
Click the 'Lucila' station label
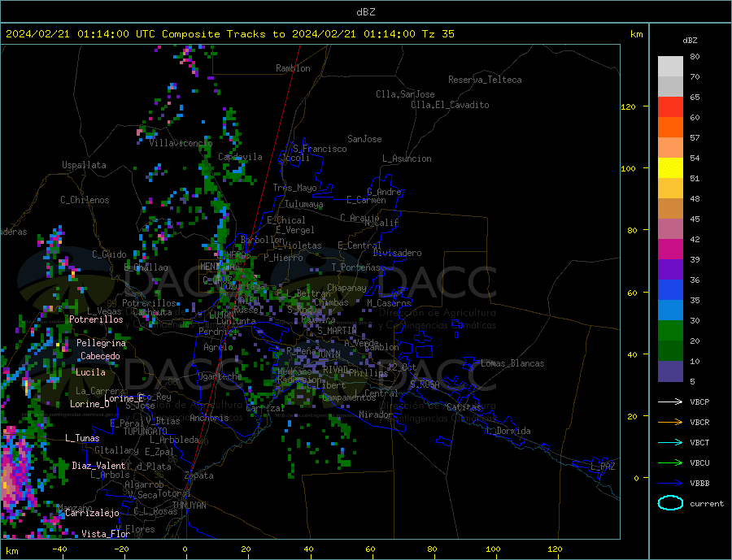[x=90, y=372]
